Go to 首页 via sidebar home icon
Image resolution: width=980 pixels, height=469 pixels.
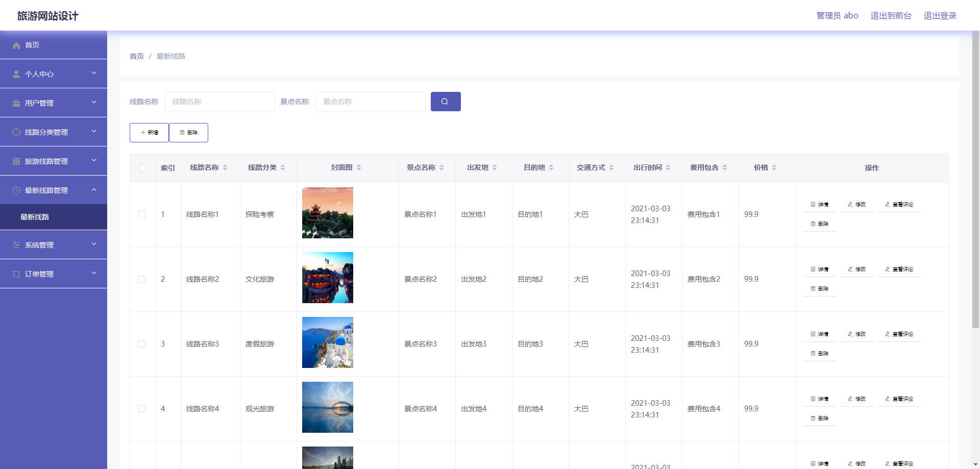click(16, 45)
